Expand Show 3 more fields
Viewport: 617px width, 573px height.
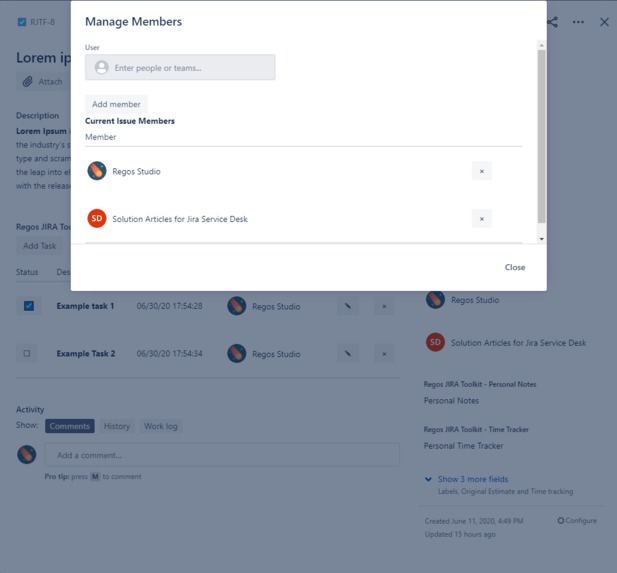click(473, 479)
